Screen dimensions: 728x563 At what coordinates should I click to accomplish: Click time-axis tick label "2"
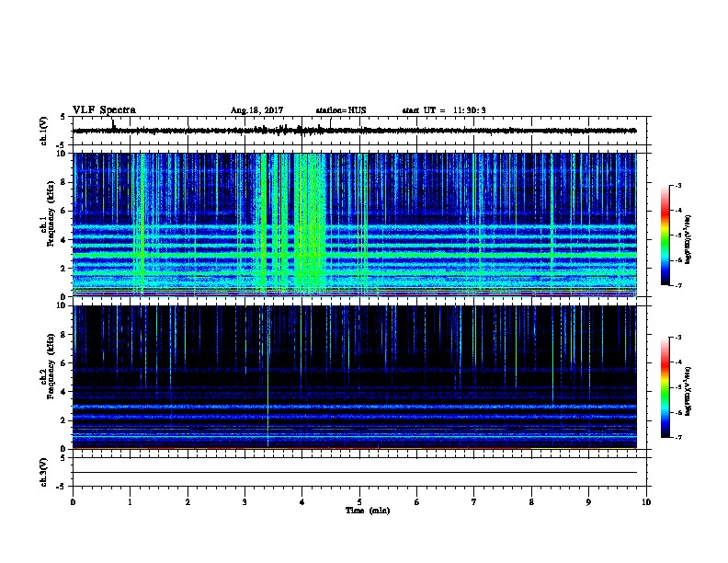click(x=188, y=502)
